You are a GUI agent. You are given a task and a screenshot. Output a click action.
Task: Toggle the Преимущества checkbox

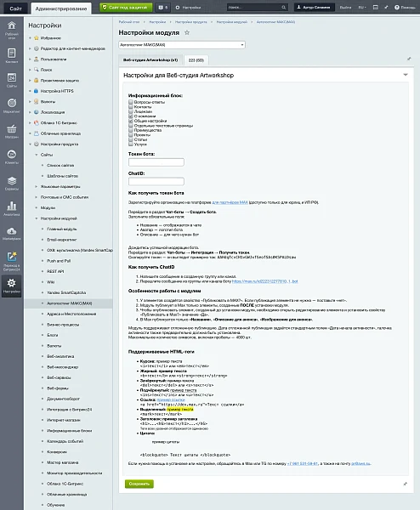[x=131, y=130]
